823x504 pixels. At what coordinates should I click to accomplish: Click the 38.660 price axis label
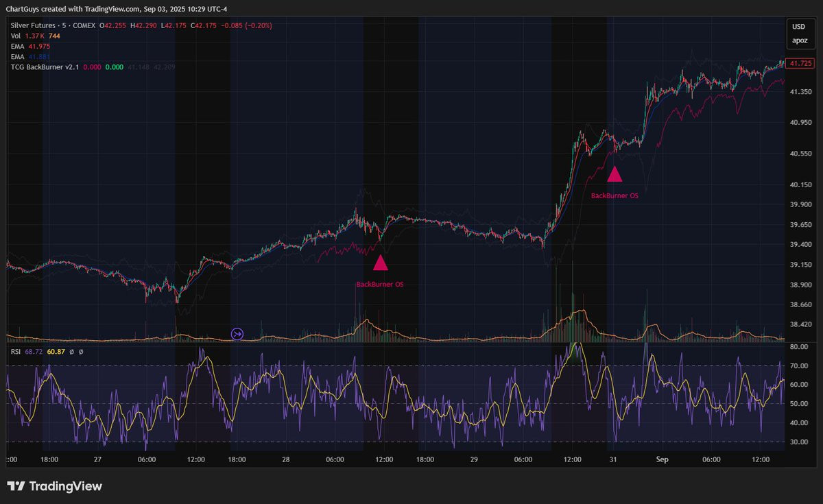(x=800, y=304)
